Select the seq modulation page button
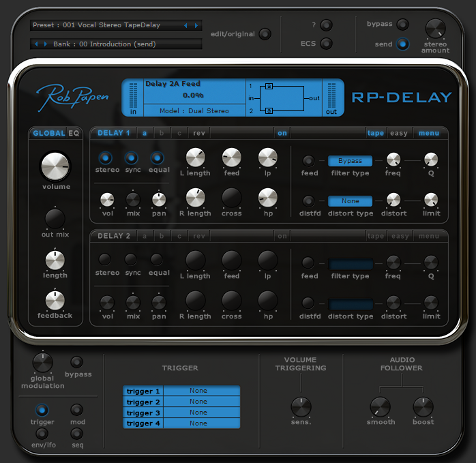 [76, 434]
